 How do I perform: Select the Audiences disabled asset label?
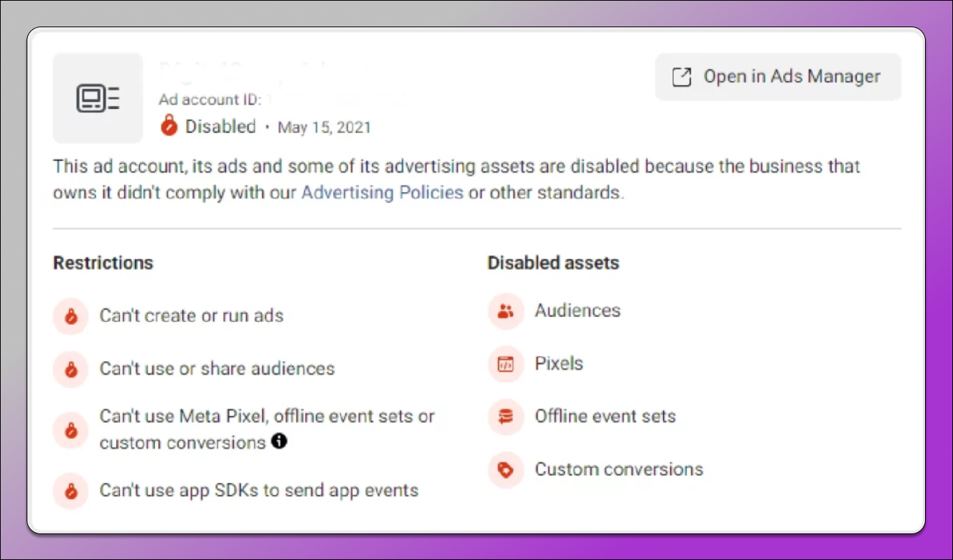(578, 310)
